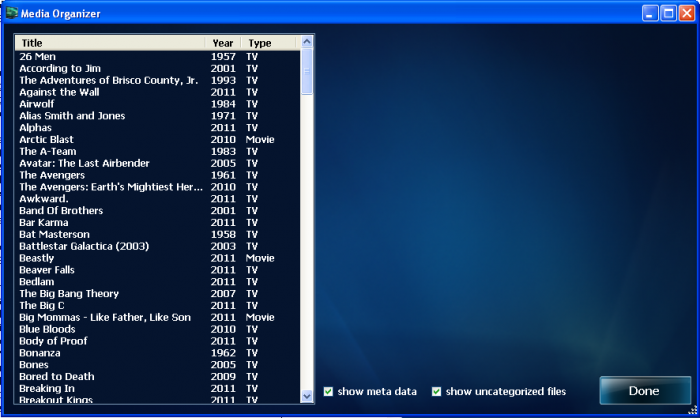Image resolution: width=700 pixels, height=418 pixels.
Task: Select Battlestar Galactica (2003) row
Action: pyautogui.click(x=158, y=246)
